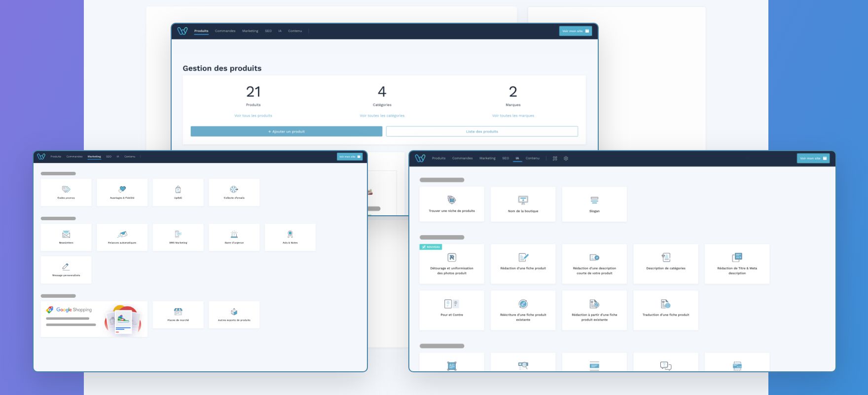Screen dimensions: 868x395
Task: Select Produits tab in top products window
Action: (x=201, y=31)
